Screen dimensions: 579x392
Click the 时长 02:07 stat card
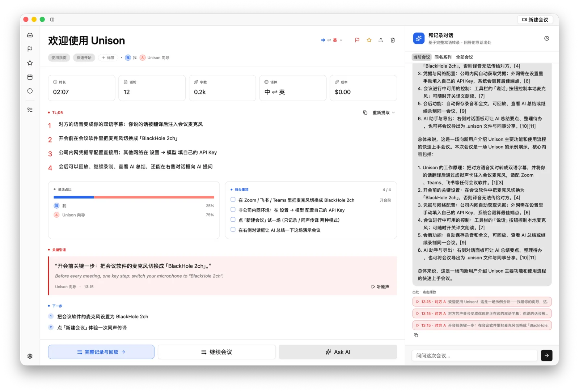pyautogui.click(x=82, y=88)
